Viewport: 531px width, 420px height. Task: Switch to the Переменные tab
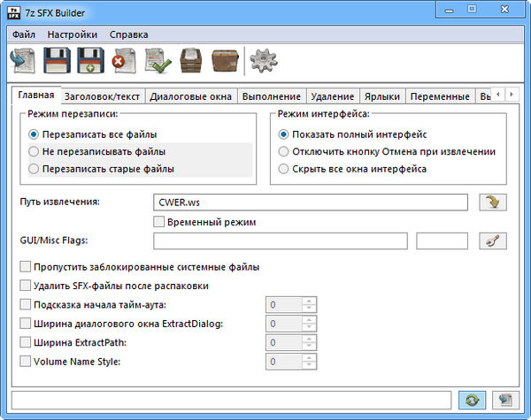[440, 96]
